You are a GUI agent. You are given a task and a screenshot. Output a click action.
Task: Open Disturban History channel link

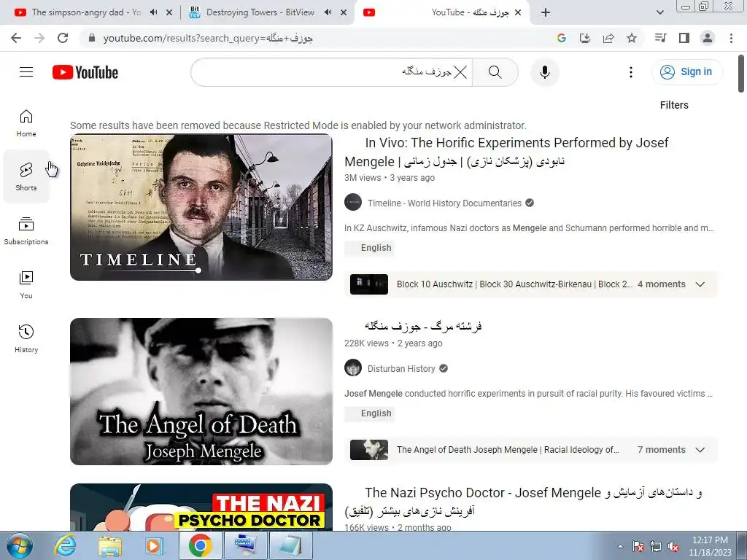pos(401,368)
